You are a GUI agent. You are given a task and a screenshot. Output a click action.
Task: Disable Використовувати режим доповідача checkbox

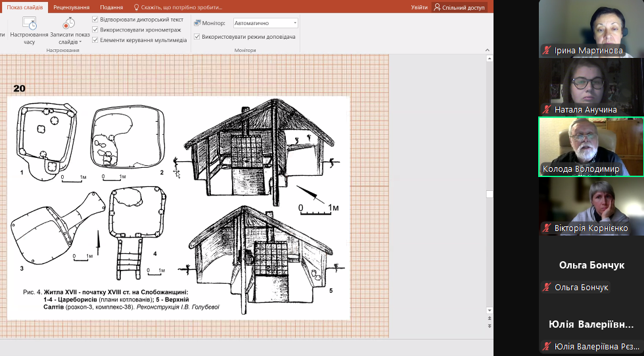click(197, 37)
